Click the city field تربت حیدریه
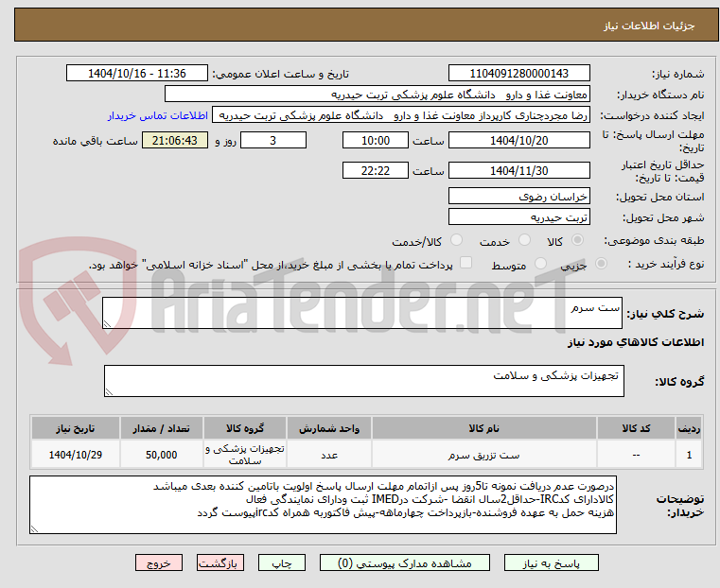 pos(518,216)
